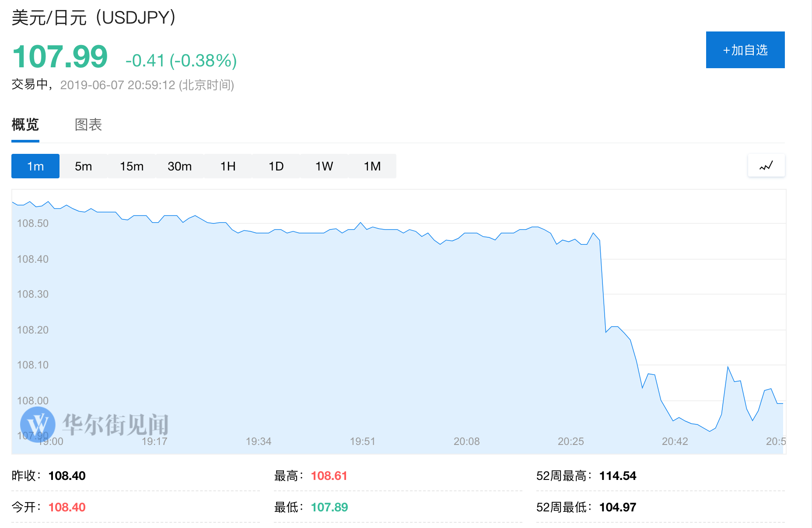Switch to the 图表 chart tab

tap(88, 125)
